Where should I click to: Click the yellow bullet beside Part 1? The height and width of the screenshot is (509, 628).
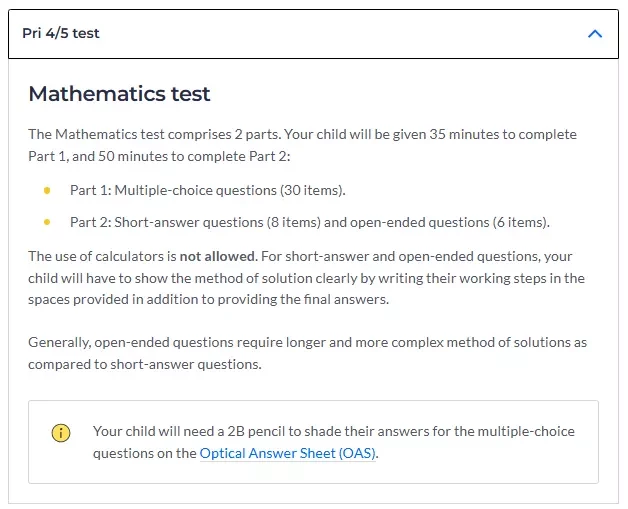pyautogui.click(x=47, y=190)
